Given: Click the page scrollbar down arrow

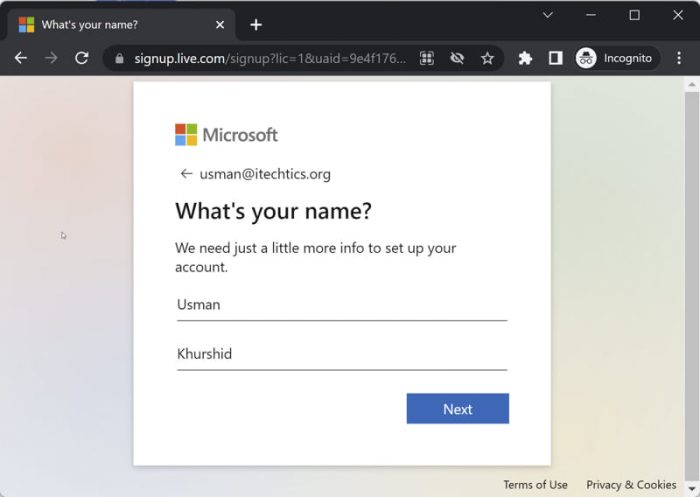Looking at the screenshot, I should tap(692, 489).
